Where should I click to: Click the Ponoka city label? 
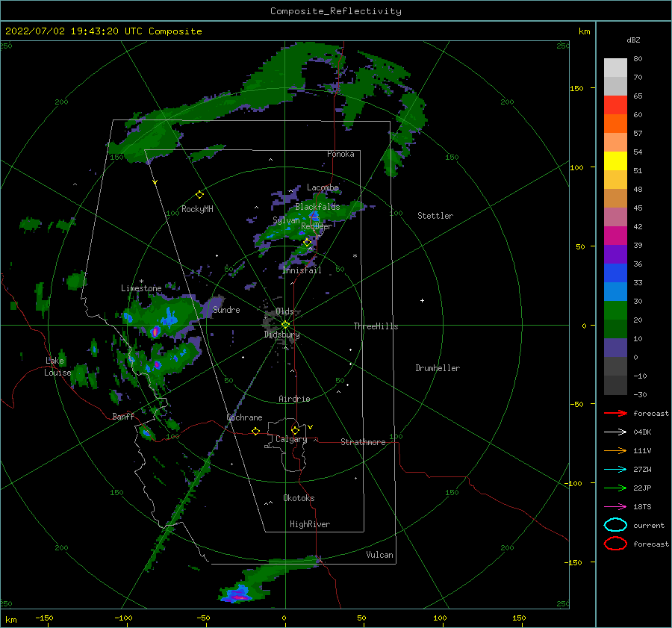tap(340, 154)
